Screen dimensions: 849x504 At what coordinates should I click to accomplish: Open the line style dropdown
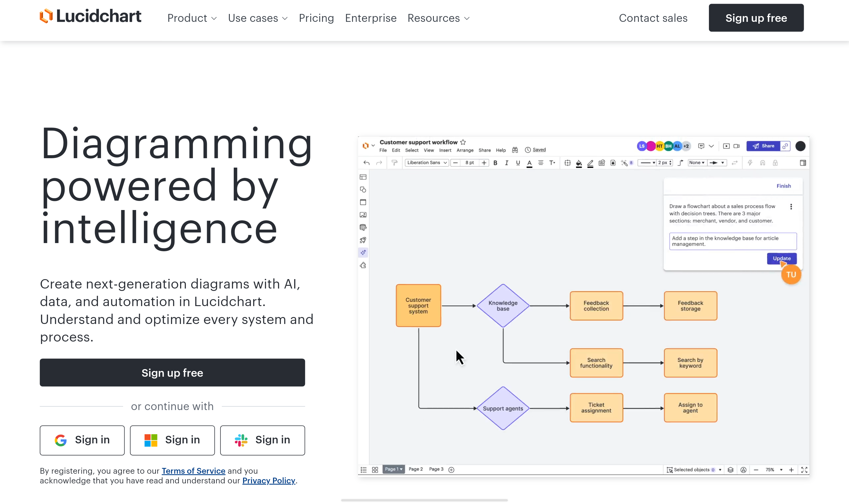646,163
